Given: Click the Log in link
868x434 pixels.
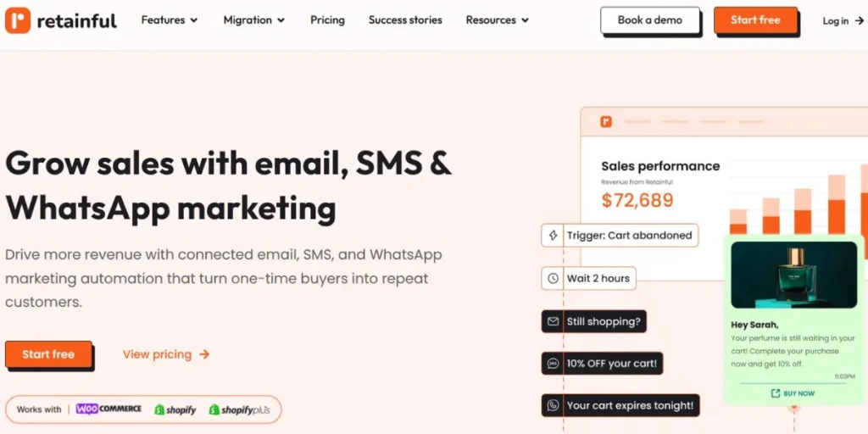Looking at the screenshot, I should tap(843, 21).
